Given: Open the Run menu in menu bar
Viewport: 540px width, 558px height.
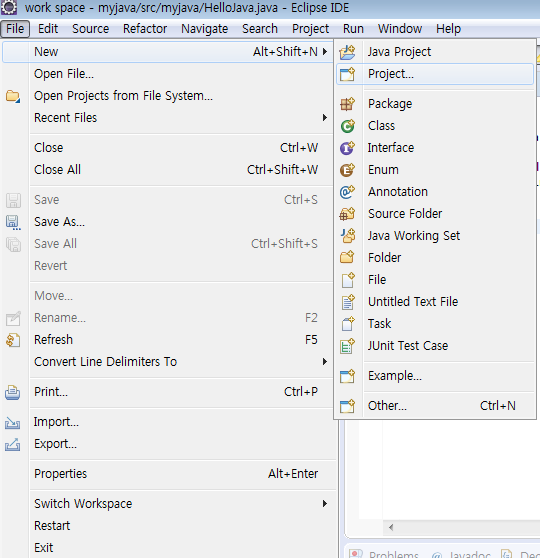Looking at the screenshot, I should (x=353, y=28).
